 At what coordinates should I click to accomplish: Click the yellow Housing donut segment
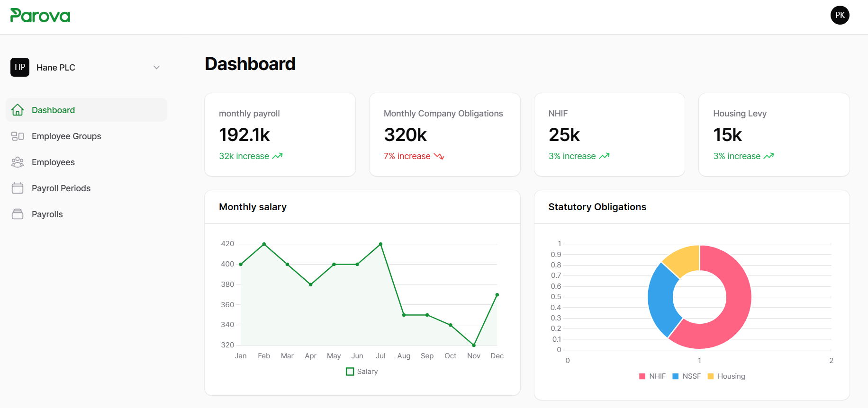click(x=684, y=259)
